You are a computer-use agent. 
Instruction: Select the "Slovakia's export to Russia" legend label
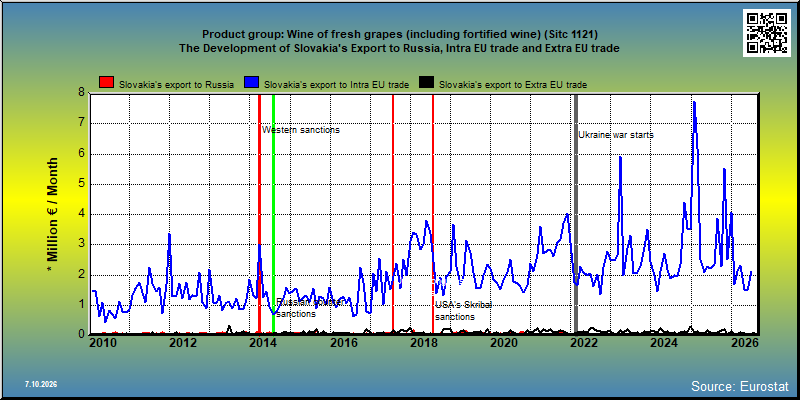pyautogui.click(x=177, y=85)
